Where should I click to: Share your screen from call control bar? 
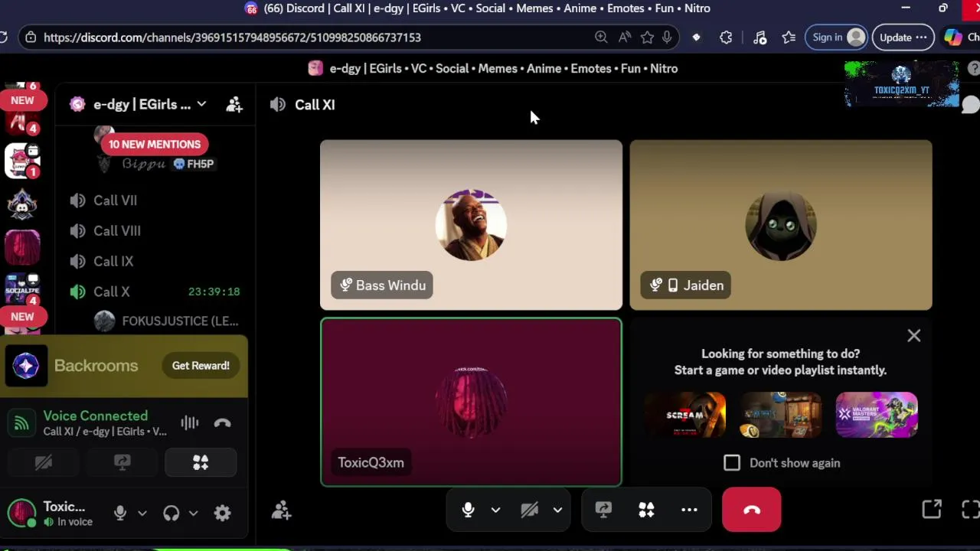pos(603,510)
